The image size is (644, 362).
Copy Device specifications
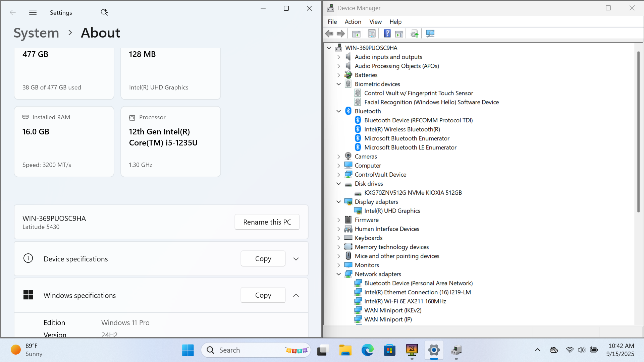[x=263, y=258]
